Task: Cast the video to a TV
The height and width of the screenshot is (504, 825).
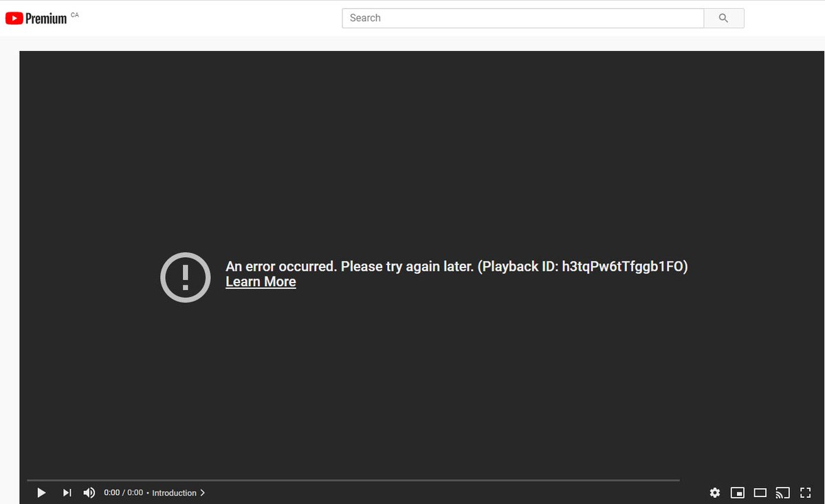Action: 782,492
